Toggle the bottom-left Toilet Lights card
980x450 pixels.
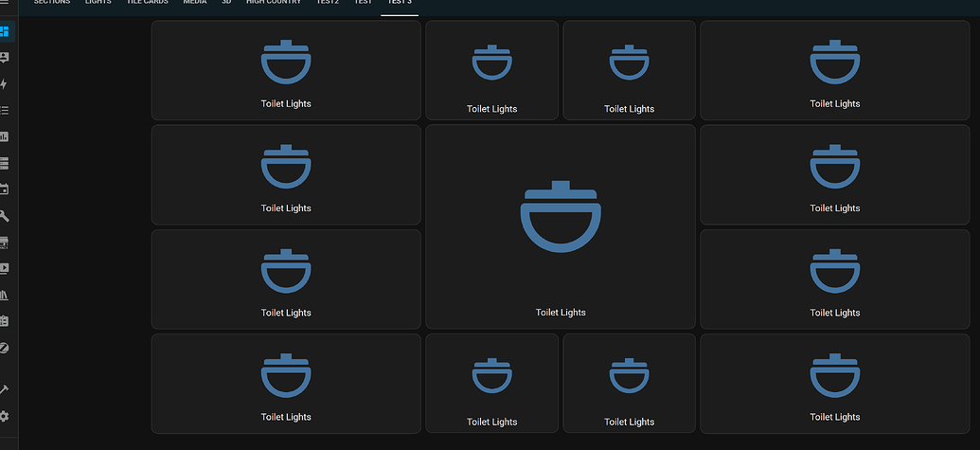coord(286,383)
